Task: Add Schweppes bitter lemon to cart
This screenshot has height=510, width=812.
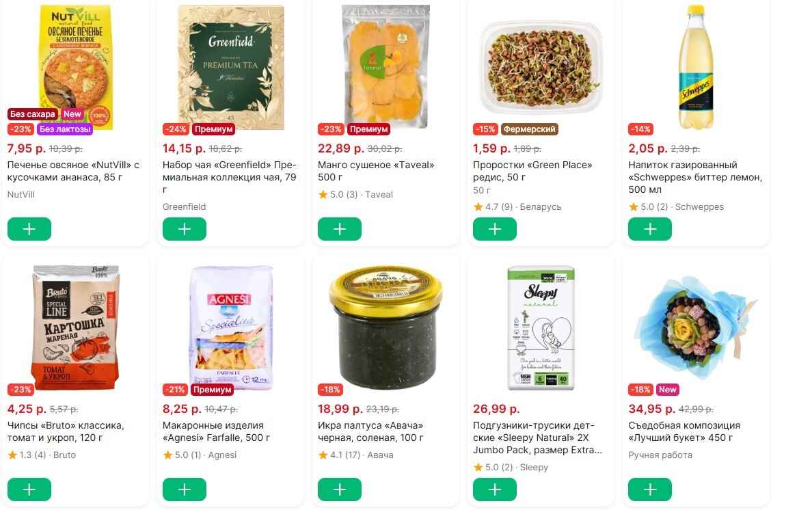Action: tap(650, 229)
